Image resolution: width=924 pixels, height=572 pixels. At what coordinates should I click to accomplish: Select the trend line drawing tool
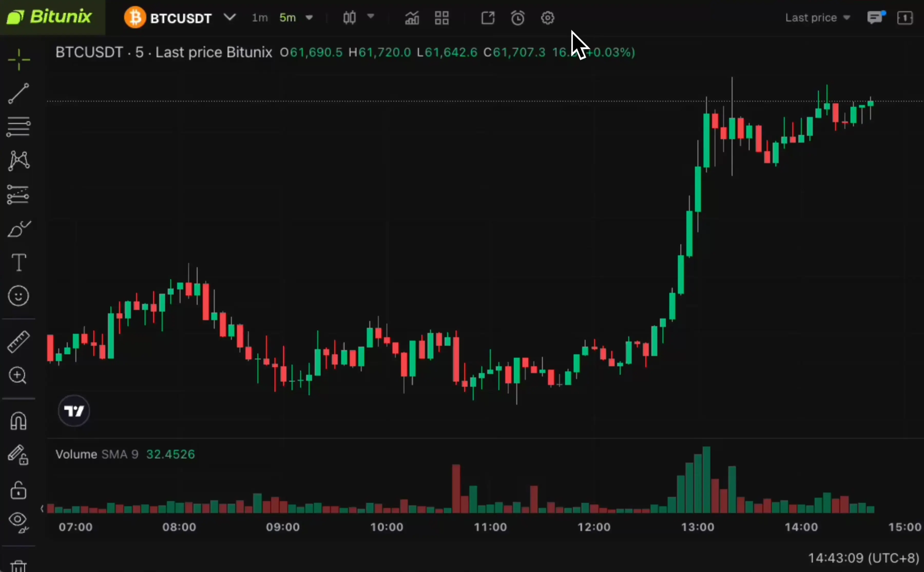18,93
